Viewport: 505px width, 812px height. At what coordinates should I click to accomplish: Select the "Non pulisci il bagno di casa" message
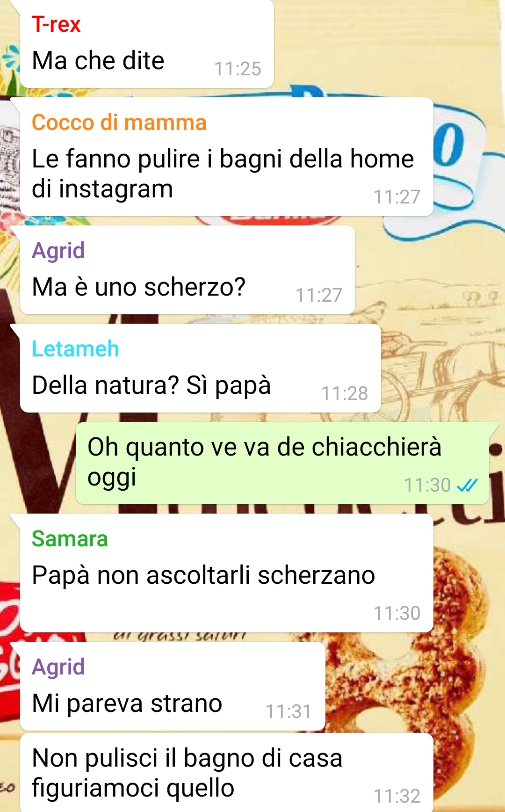tap(226, 773)
